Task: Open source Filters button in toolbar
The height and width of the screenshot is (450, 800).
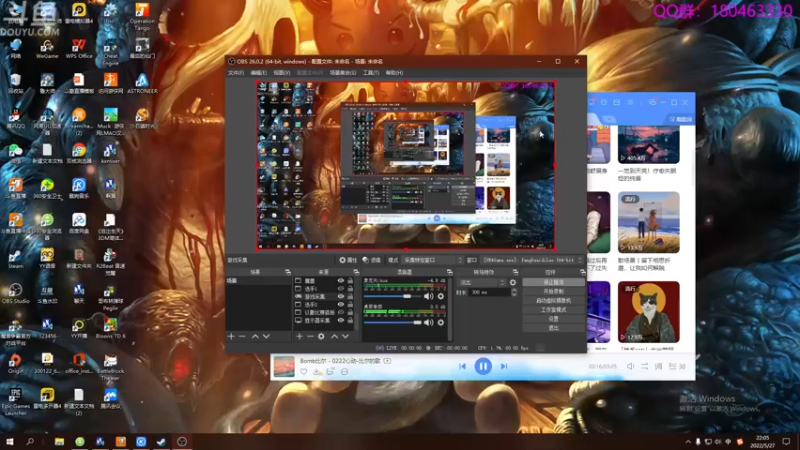Action: tap(372, 260)
